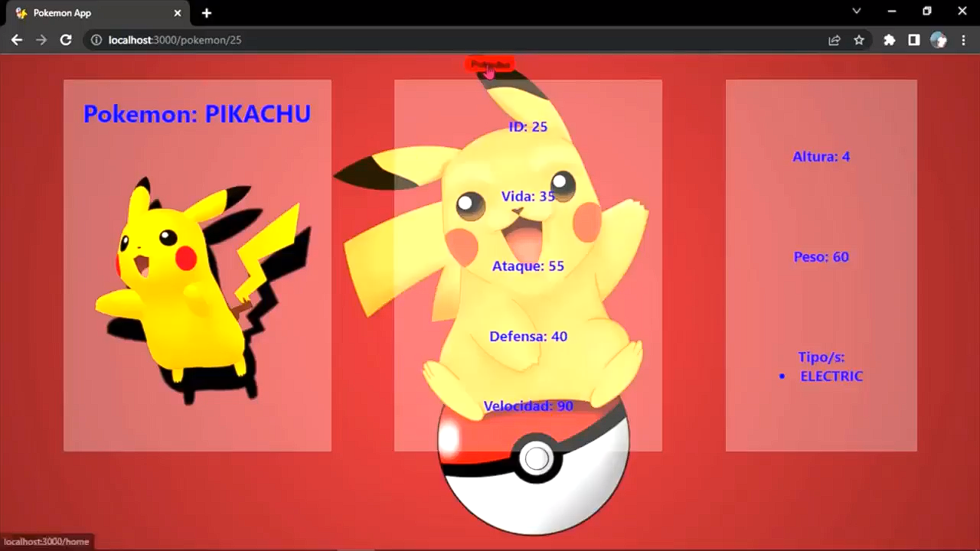Image resolution: width=980 pixels, height=551 pixels.
Task: Click the "Pokemon: PIKACHU" heading
Action: click(x=197, y=114)
